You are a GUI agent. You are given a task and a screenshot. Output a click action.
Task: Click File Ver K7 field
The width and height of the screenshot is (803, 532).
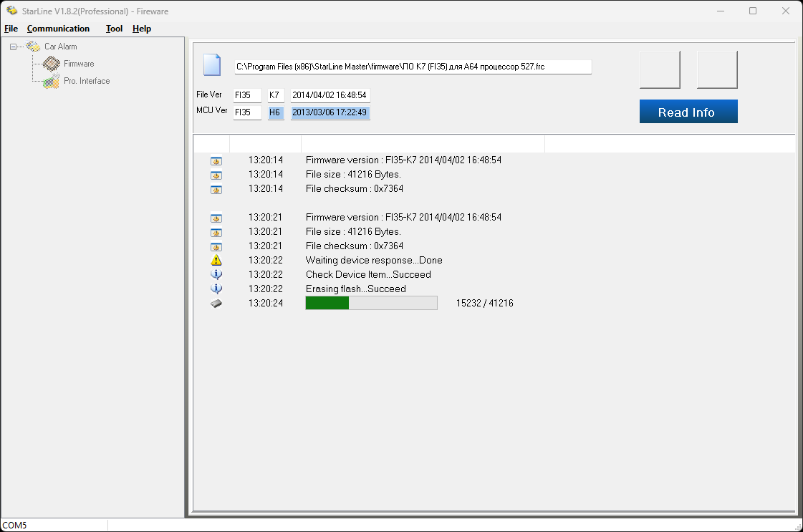click(276, 95)
